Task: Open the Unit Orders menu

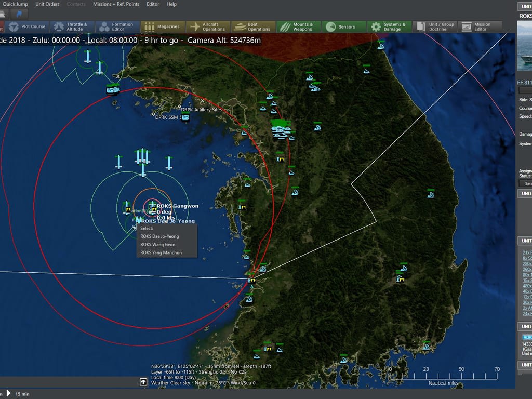Action: coord(47,4)
